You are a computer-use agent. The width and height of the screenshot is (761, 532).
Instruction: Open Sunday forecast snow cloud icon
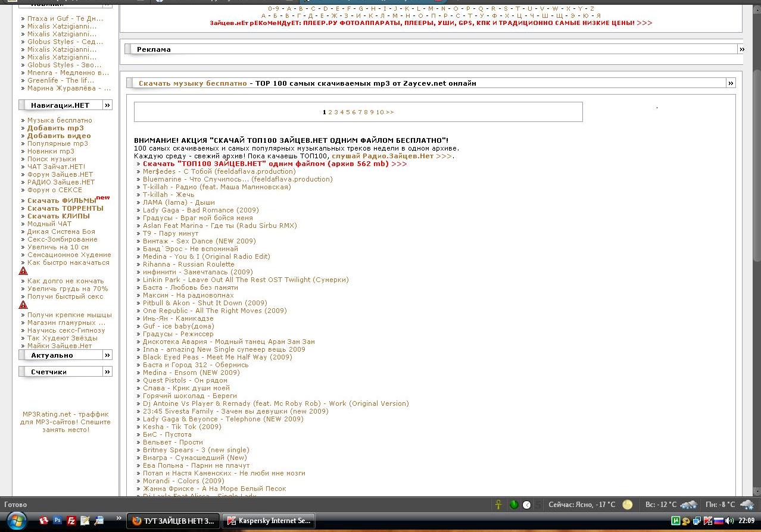click(689, 505)
